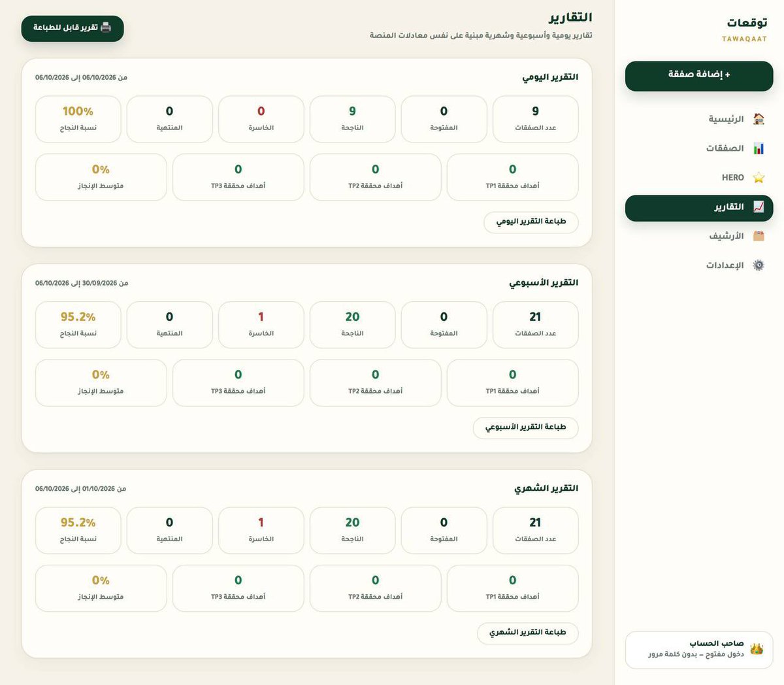Click monthly عدد الصفقات card in التقرير الشهري
This screenshot has height=685, width=784.
pyautogui.click(x=535, y=530)
